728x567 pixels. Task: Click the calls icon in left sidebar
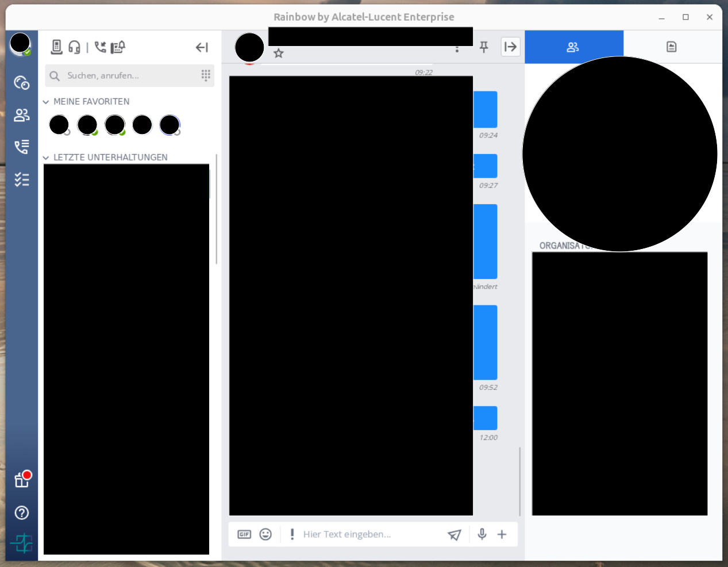click(21, 147)
